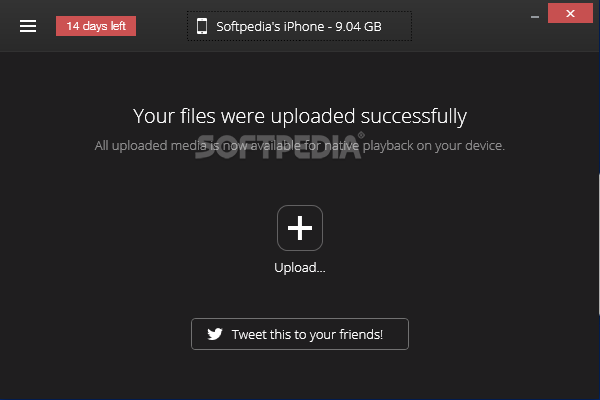This screenshot has width=600, height=400.
Task: Click the iPhone device icon
Action: [x=202, y=26]
